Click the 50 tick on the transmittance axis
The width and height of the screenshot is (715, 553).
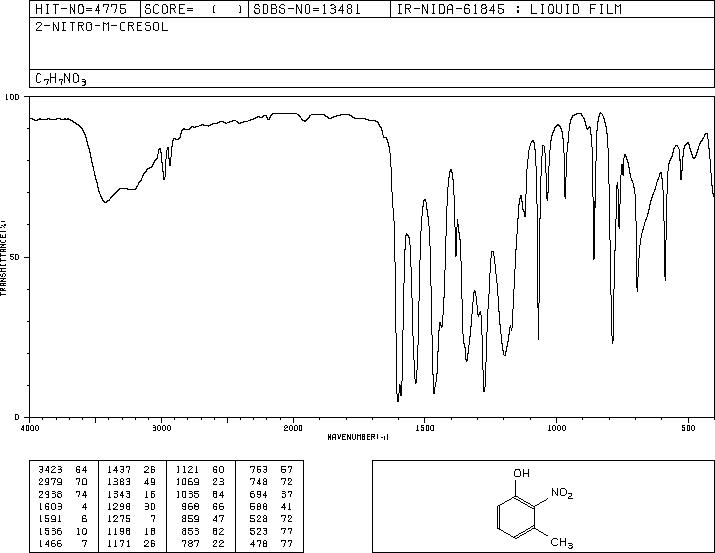15,257
